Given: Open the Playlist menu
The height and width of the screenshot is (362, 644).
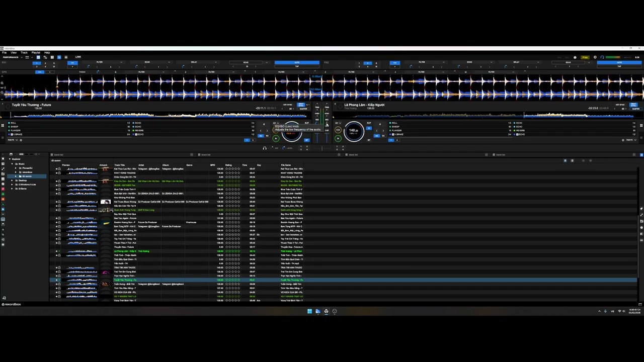Looking at the screenshot, I should (36, 53).
